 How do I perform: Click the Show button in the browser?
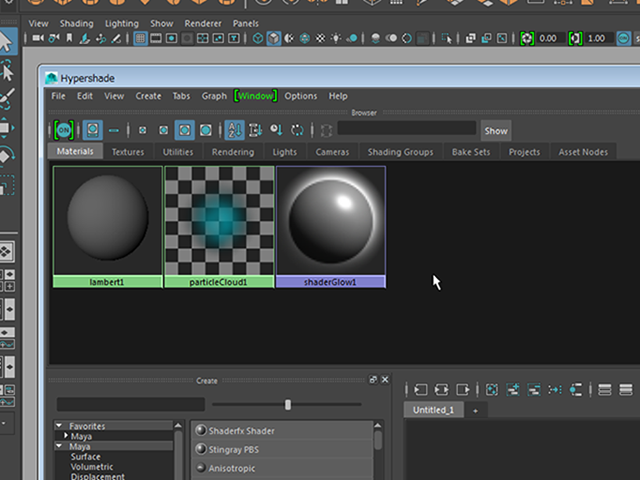click(x=496, y=131)
